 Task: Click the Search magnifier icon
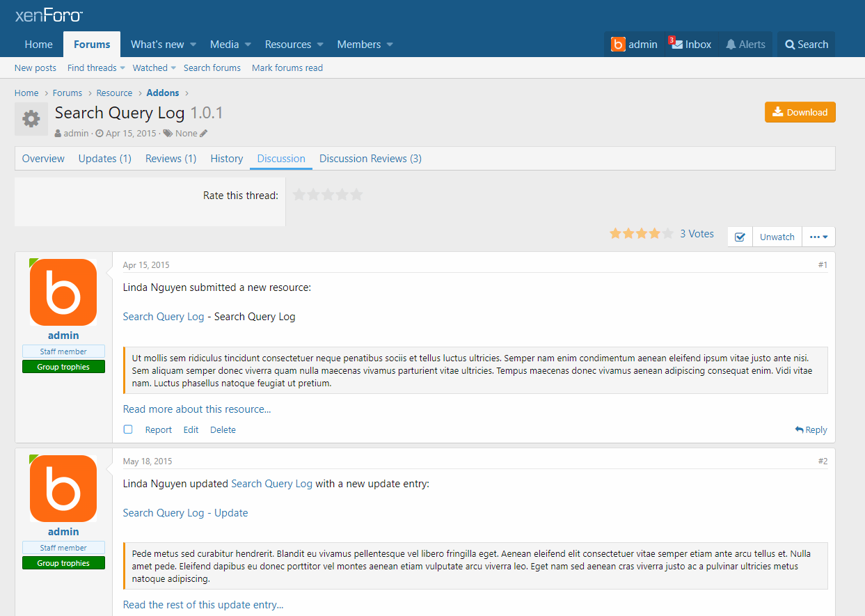click(x=790, y=45)
